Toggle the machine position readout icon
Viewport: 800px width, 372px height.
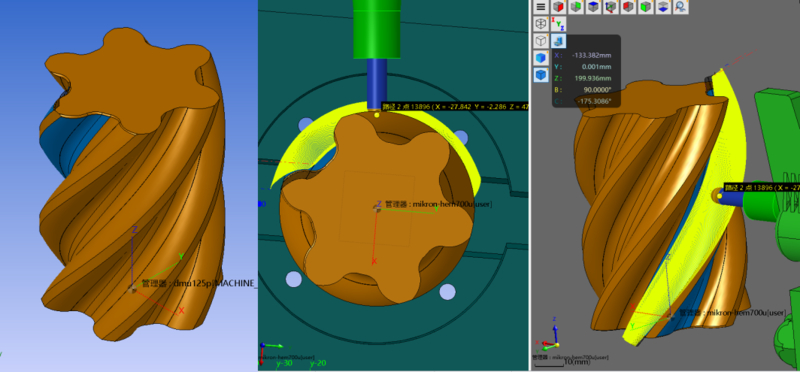click(x=559, y=41)
